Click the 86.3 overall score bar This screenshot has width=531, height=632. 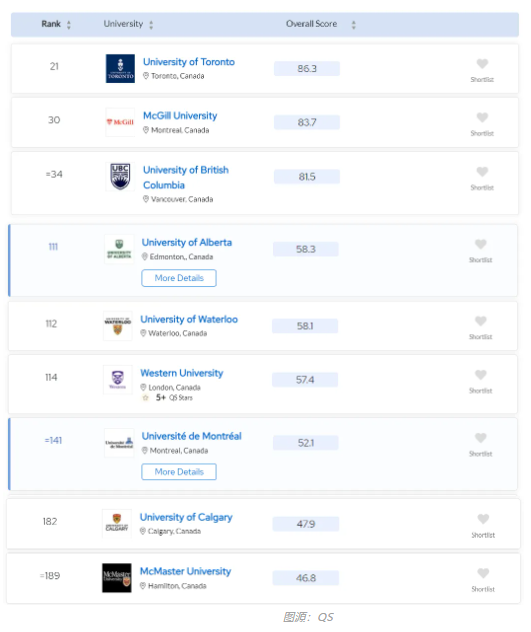[307, 69]
